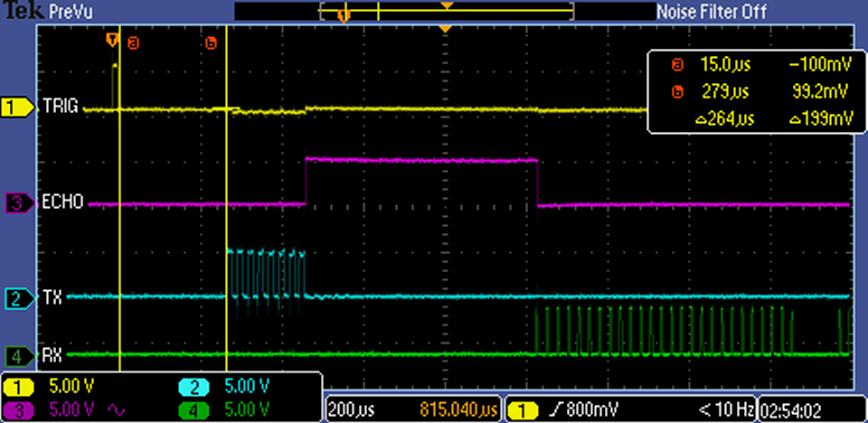Select the 815.040 µs delay readout
Viewport: 868px width, 423px height.
coord(459,409)
